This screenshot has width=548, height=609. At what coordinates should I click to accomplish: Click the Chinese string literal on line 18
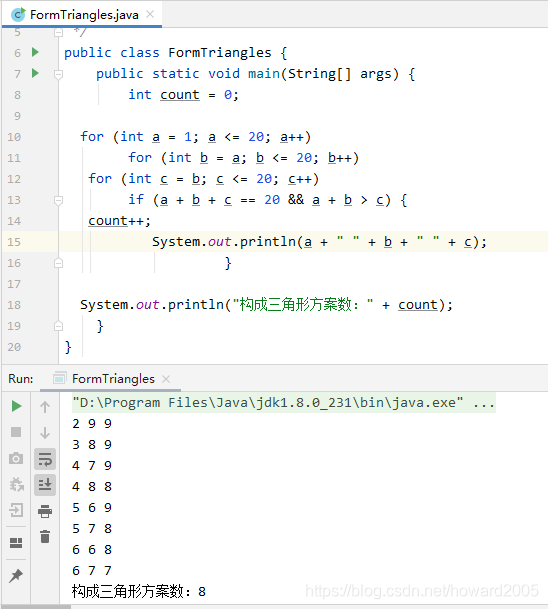point(303,304)
